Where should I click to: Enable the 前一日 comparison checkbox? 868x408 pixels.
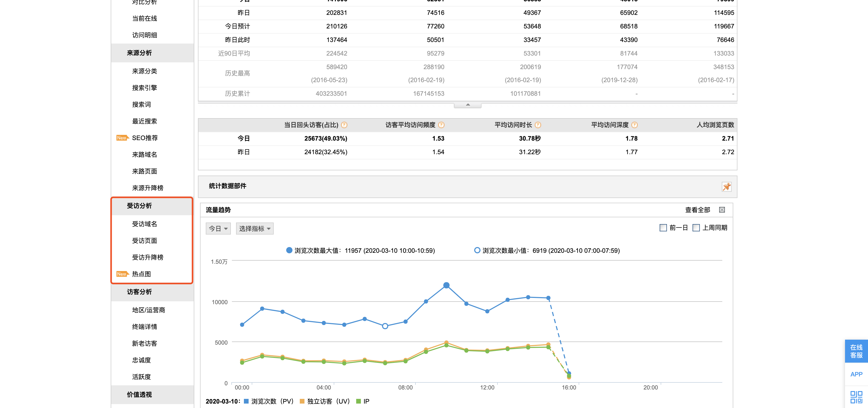click(663, 228)
